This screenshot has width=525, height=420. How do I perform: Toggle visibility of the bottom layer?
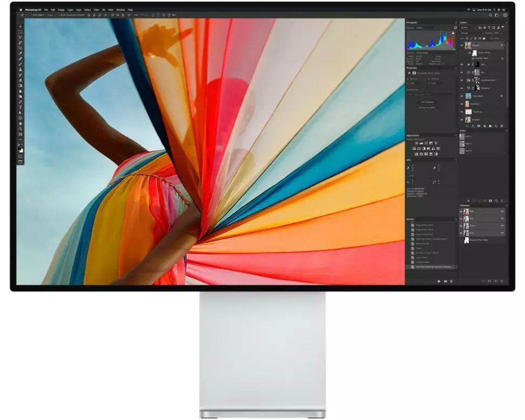(x=462, y=119)
